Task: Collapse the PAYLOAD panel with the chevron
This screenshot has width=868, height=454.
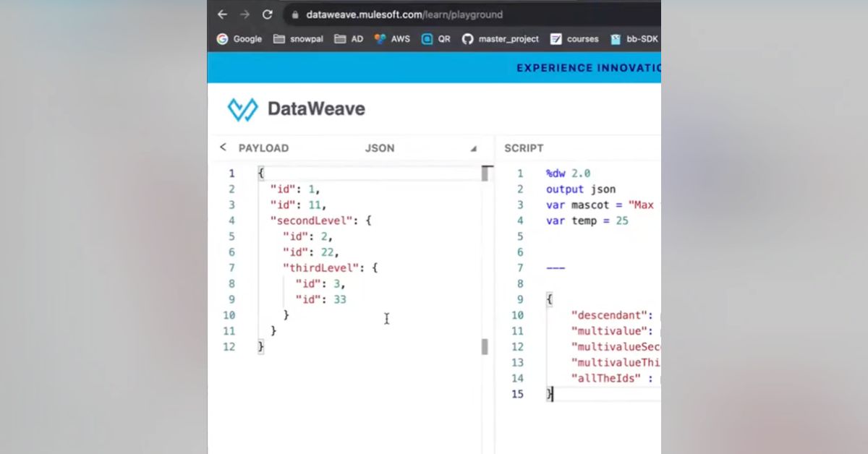Action: 222,147
